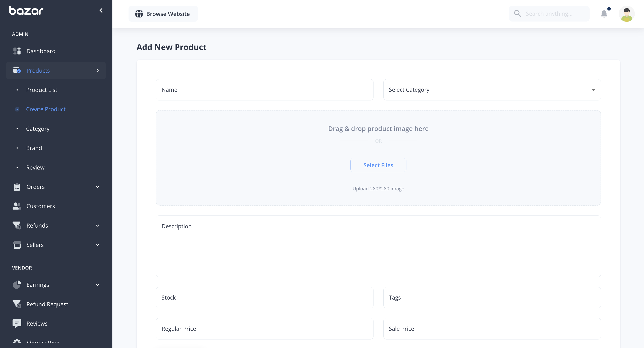Click the search magnifier icon
The height and width of the screenshot is (348, 644).
pos(517,13)
